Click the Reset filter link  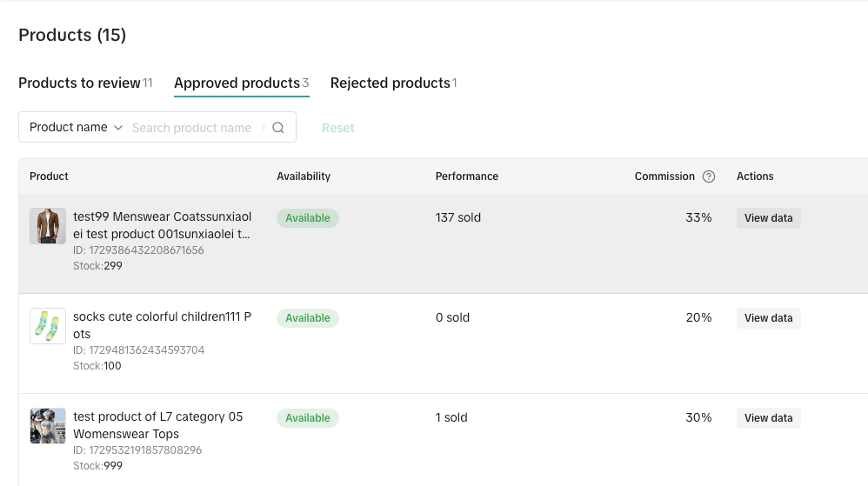coord(337,128)
